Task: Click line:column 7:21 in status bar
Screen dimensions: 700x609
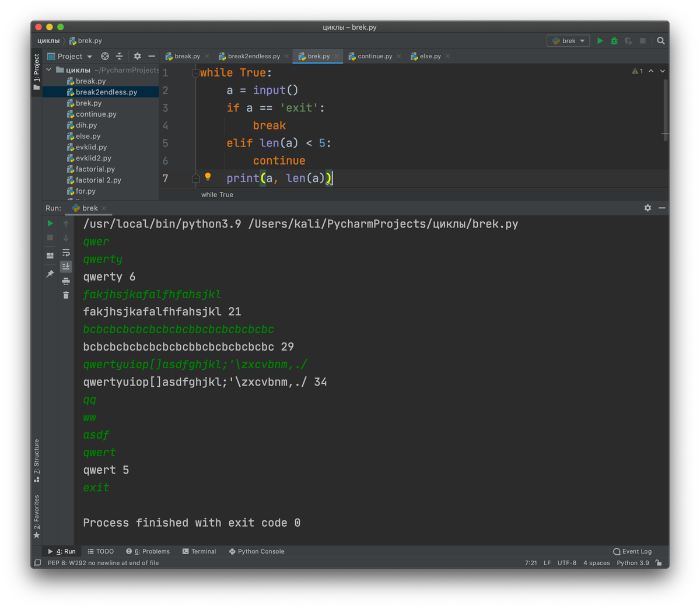Action: tap(531, 563)
